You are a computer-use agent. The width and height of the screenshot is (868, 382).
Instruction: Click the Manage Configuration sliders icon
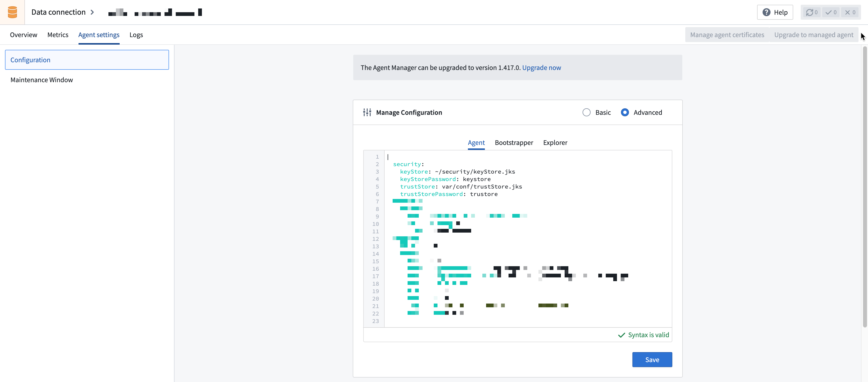tap(367, 112)
